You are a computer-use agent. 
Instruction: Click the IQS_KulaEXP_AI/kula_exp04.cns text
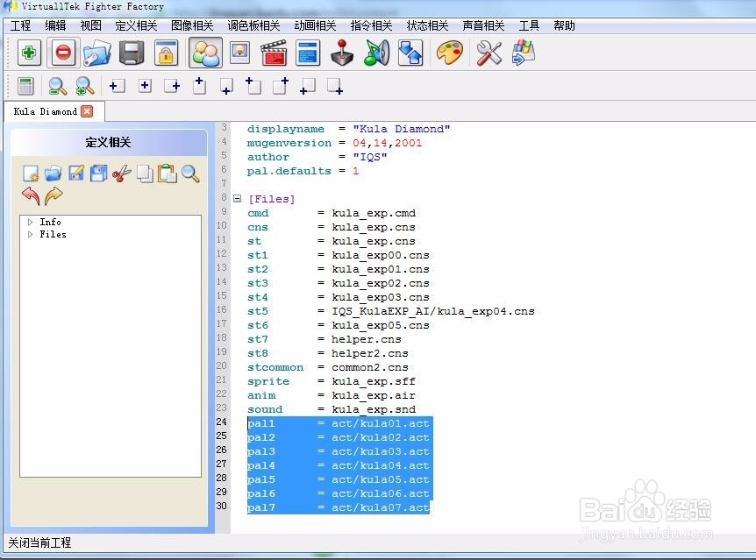tap(433, 311)
